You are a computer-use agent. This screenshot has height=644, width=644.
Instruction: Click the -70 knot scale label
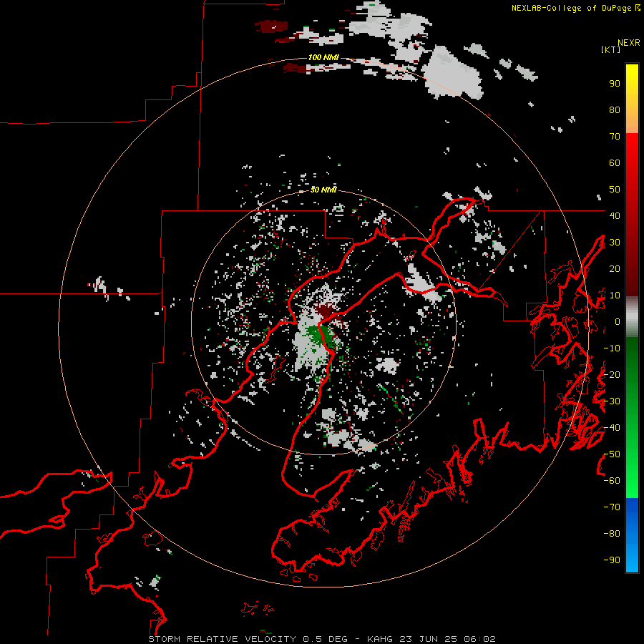(x=612, y=507)
